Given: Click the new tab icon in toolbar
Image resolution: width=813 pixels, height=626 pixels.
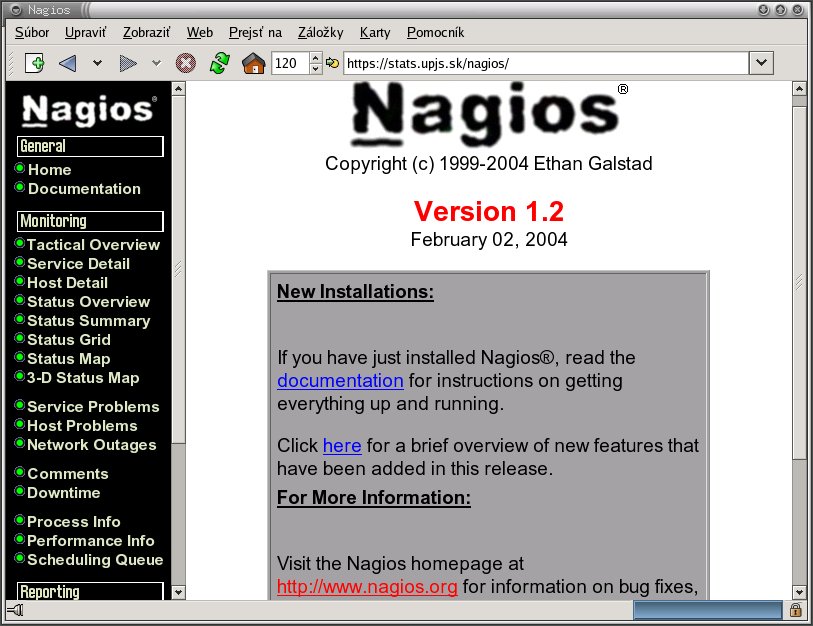Looking at the screenshot, I should click(x=35, y=63).
